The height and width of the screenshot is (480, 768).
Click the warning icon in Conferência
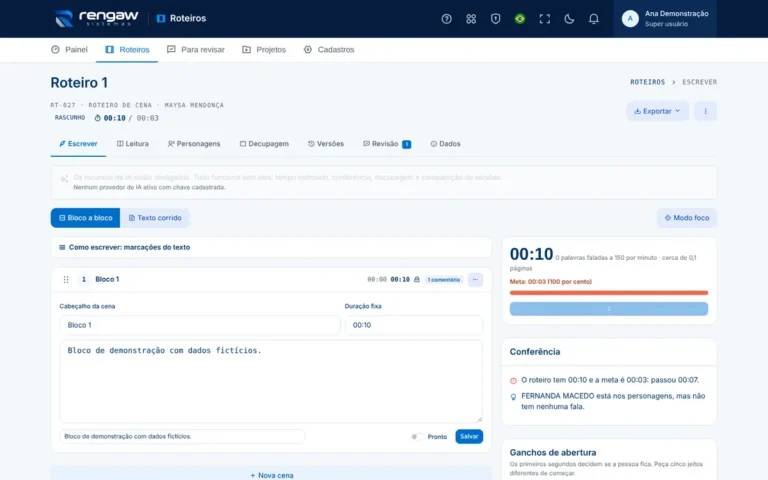(513, 381)
